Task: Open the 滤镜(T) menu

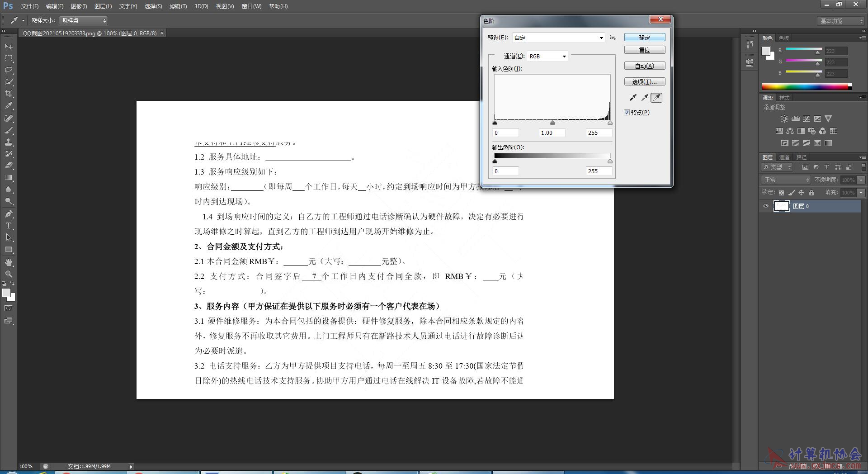Action: [x=178, y=6]
